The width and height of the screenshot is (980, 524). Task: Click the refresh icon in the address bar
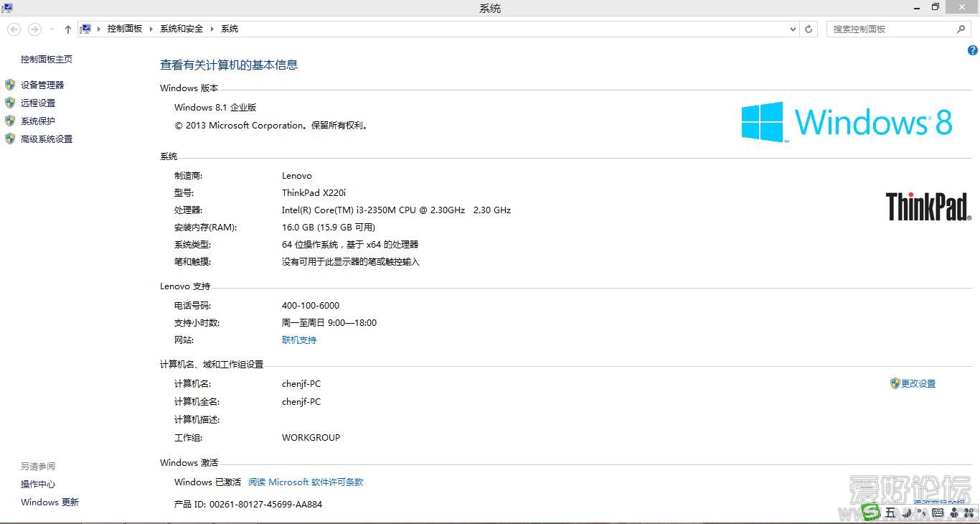[809, 29]
